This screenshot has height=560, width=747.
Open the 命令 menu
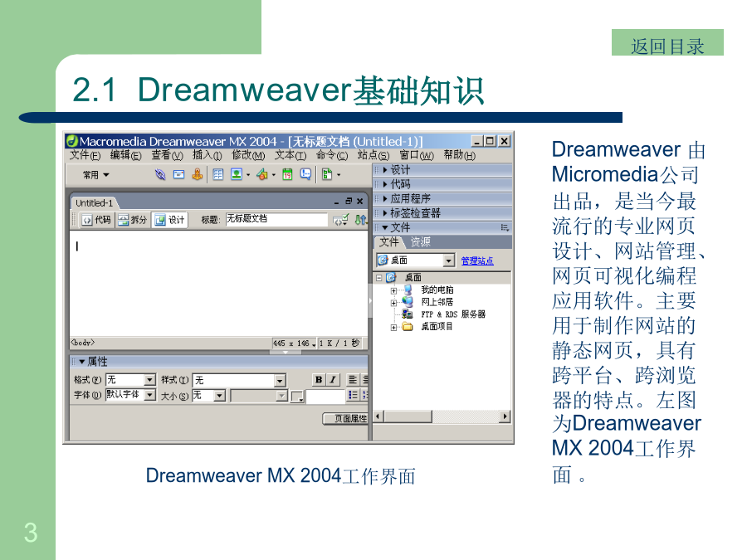pyautogui.click(x=332, y=155)
